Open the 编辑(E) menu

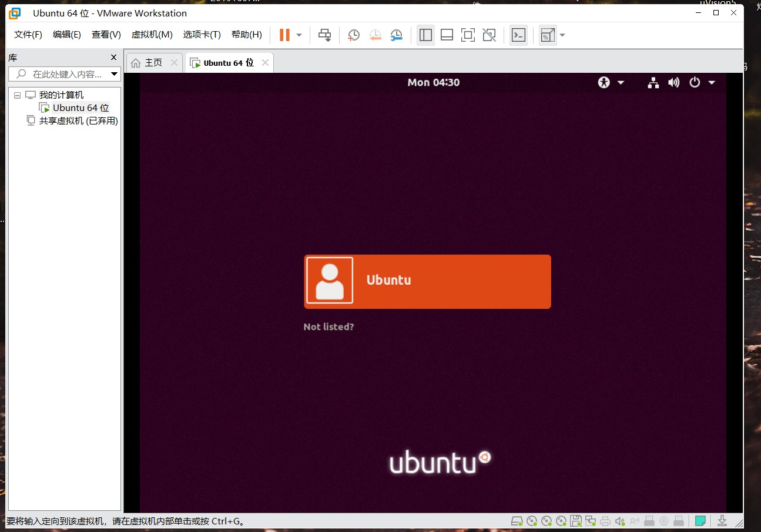(67, 35)
